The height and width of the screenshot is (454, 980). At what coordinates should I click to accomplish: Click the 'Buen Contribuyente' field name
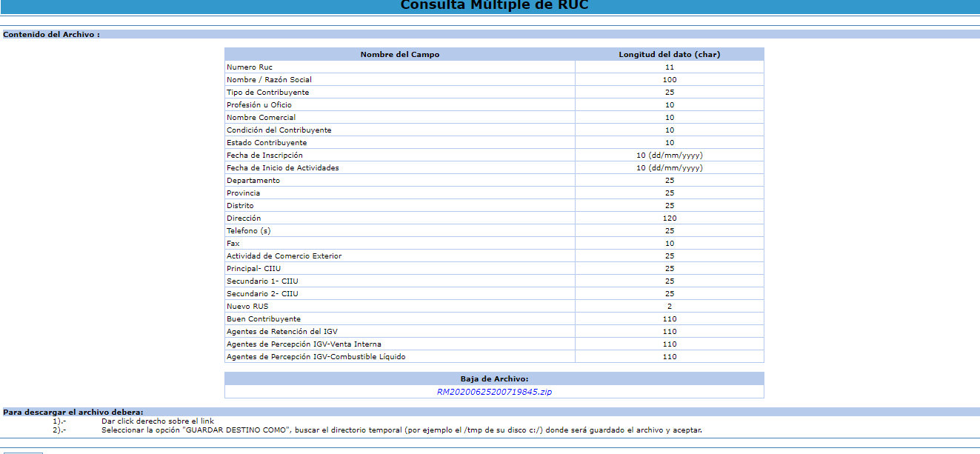pyautogui.click(x=264, y=319)
